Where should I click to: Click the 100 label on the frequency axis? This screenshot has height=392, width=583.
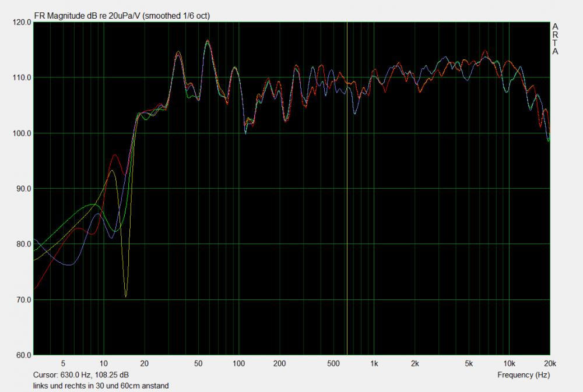pos(238,363)
